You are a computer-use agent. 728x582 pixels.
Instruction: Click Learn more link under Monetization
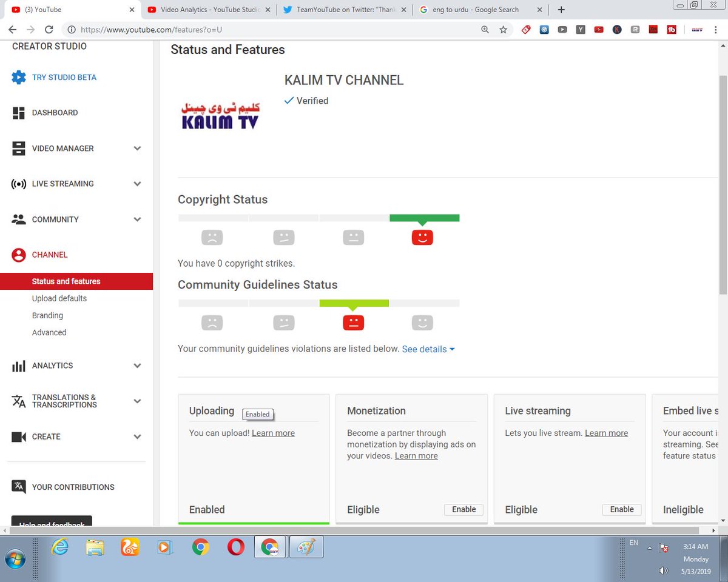tap(416, 456)
